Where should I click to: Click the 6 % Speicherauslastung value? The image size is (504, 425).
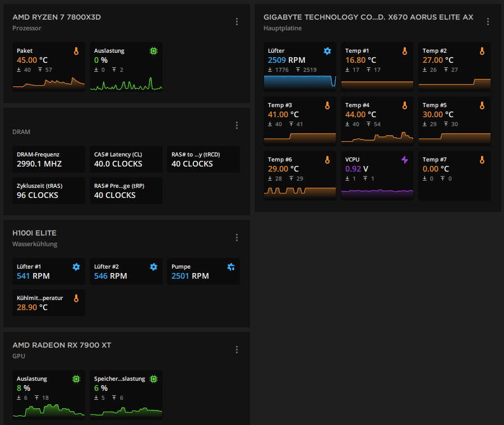tap(101, 388)
